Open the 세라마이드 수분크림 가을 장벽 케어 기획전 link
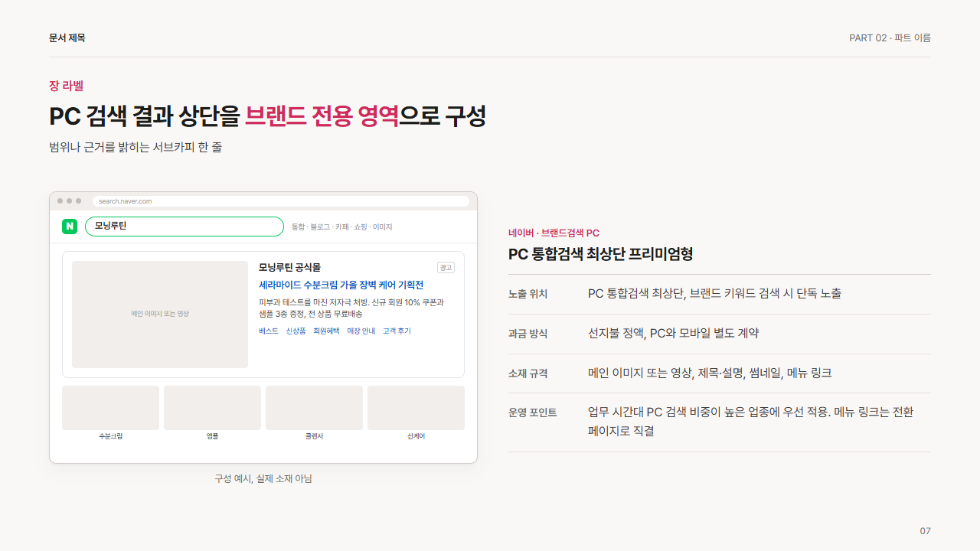Screen dimensions: 980x551 pyautogui.click(x=341, y=285)
